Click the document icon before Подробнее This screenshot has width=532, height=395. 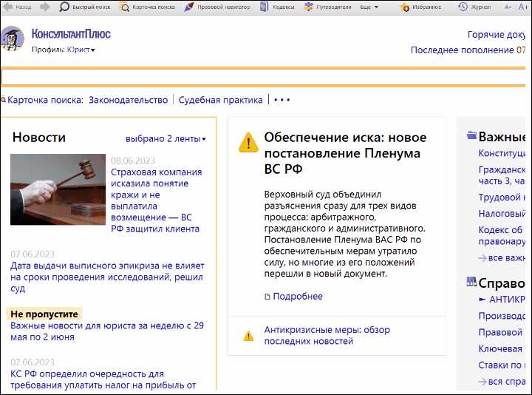(267, 297)
